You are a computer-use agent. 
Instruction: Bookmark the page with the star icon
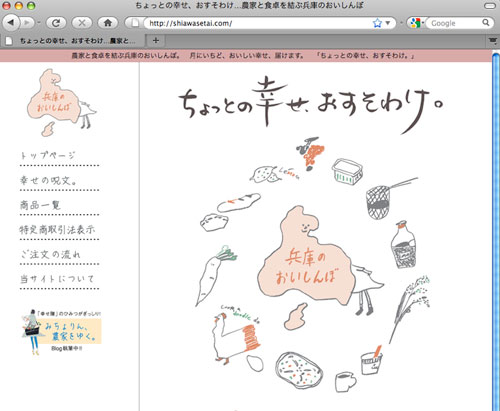[377, 23]
